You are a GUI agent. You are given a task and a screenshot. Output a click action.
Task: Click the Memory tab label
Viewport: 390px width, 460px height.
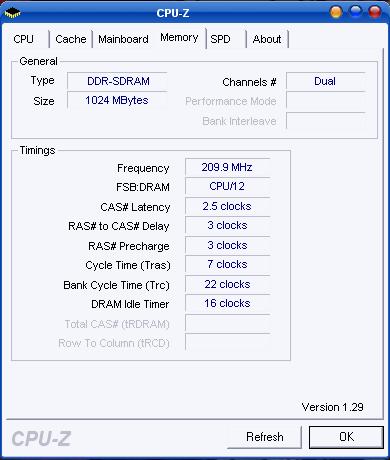coord(179,37)
